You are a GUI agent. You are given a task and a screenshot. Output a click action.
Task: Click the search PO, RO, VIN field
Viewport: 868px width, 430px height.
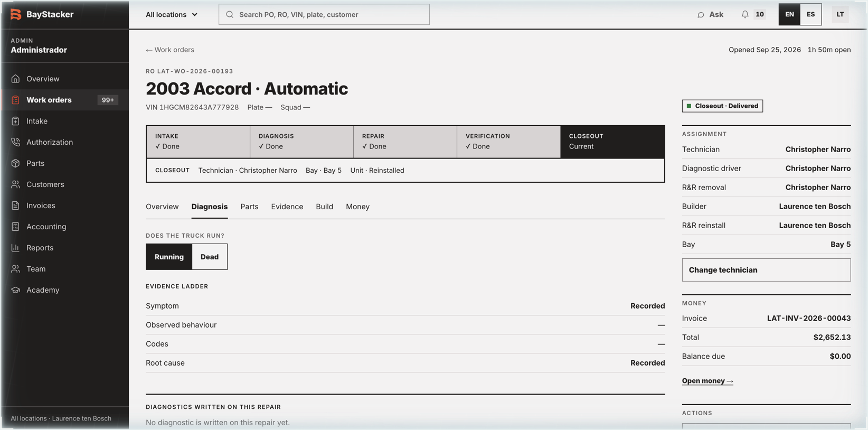(x=324, y=15)
